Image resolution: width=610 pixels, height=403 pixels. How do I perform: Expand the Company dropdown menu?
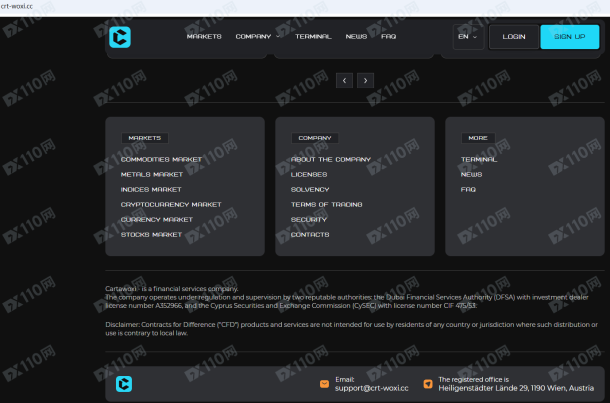click(x=257, y=37)
